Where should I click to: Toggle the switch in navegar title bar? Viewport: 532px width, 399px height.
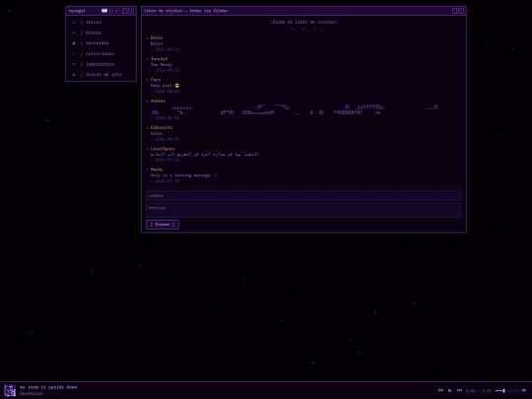110,11
